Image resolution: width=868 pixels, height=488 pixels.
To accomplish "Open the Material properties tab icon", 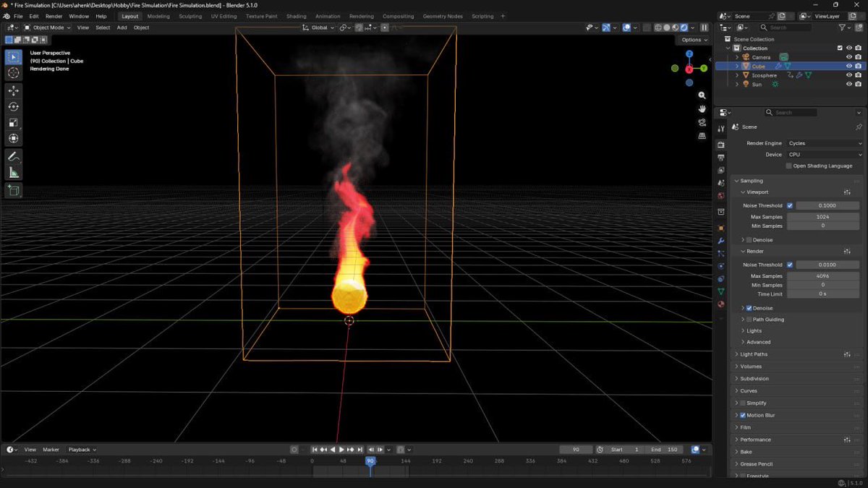I will coord(720,304).
